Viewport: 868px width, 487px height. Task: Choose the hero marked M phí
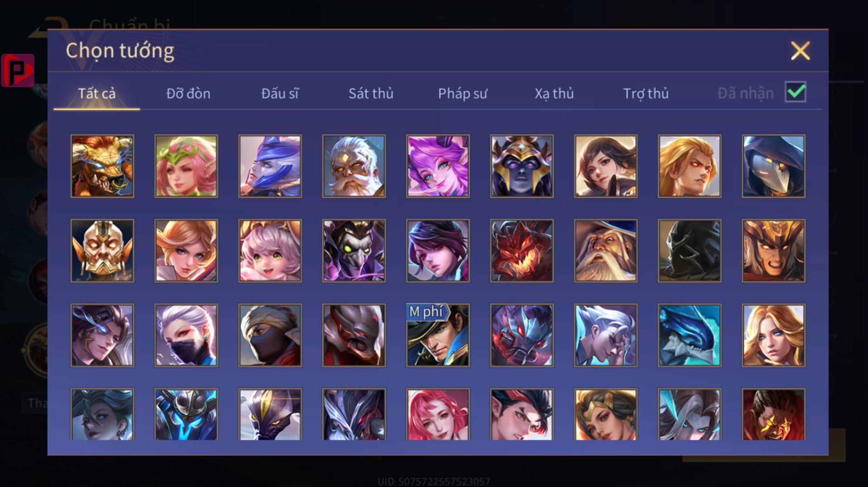coord(438,335)
